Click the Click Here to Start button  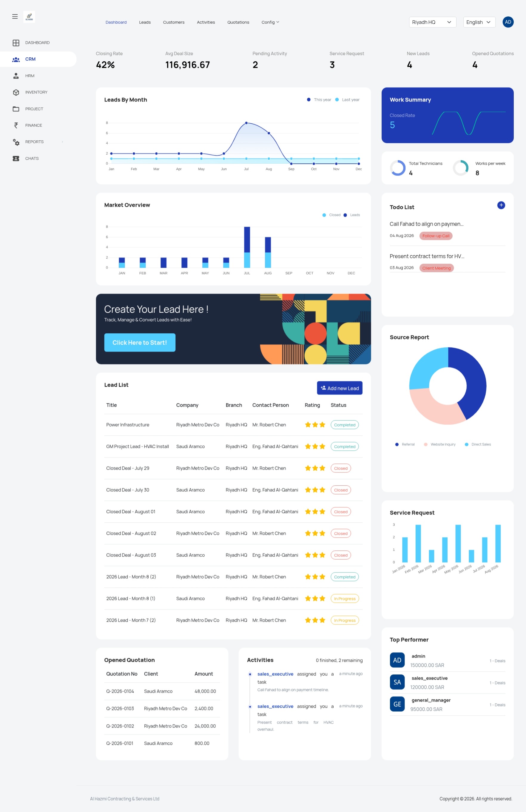click(140, 343)
